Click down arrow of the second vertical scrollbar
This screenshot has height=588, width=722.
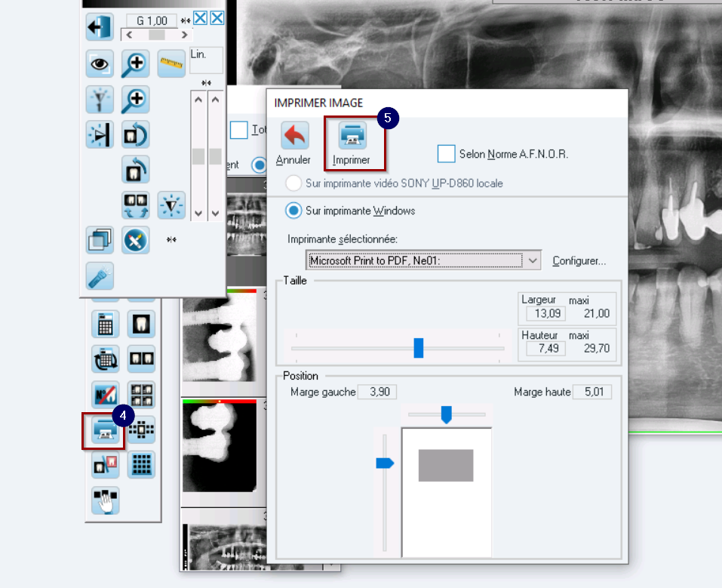tap(216, 214)
